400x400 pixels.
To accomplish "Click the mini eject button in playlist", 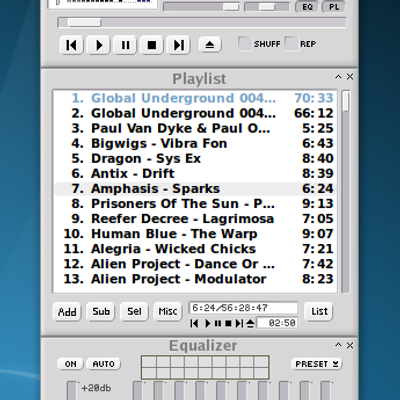I will [250, 323].
